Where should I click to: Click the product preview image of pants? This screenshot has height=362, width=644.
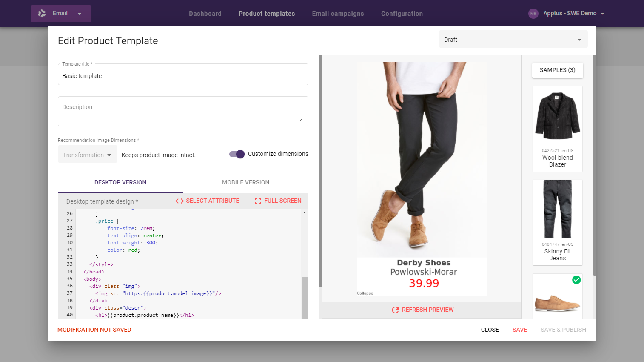[422, 159]
